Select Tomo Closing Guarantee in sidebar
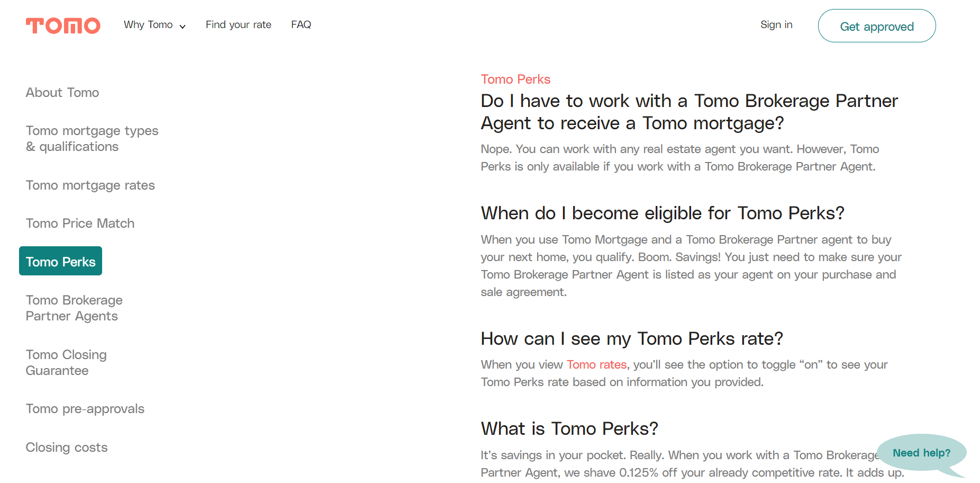Screen dimensions: 980x483 point(66,363)
